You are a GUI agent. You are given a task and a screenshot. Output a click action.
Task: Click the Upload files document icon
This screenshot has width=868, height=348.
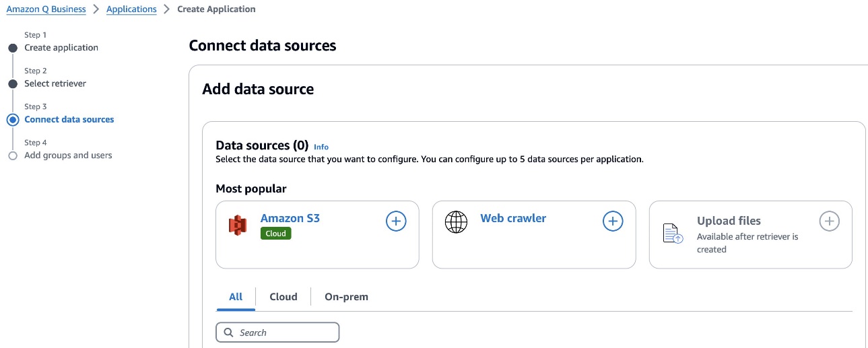coord(673,233)
